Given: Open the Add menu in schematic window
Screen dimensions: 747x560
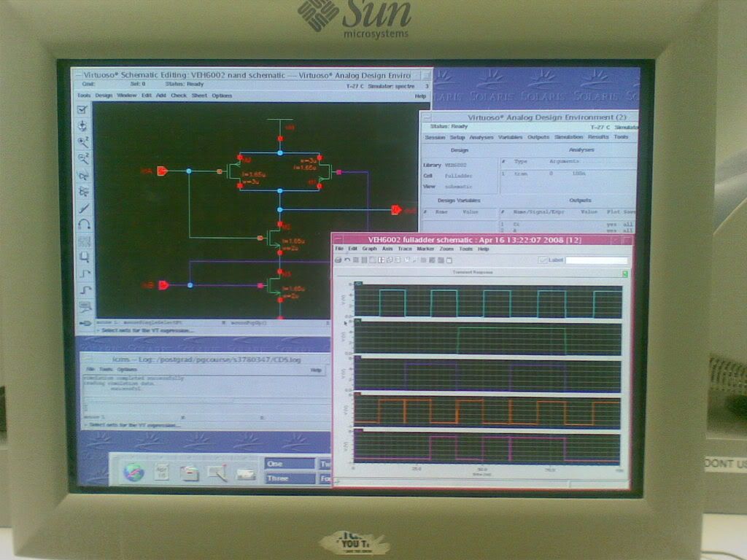Looking at the screenshot, I should click(161, 96).
